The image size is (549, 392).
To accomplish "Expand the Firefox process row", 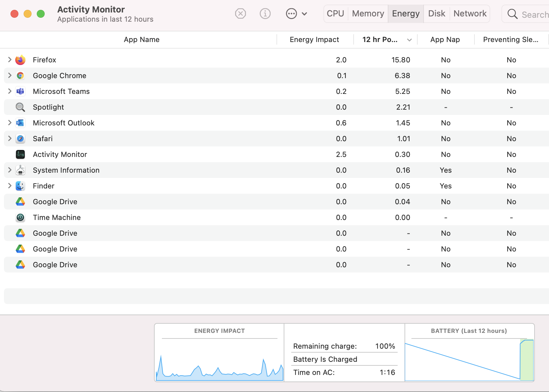I will (x=10, y=59).
